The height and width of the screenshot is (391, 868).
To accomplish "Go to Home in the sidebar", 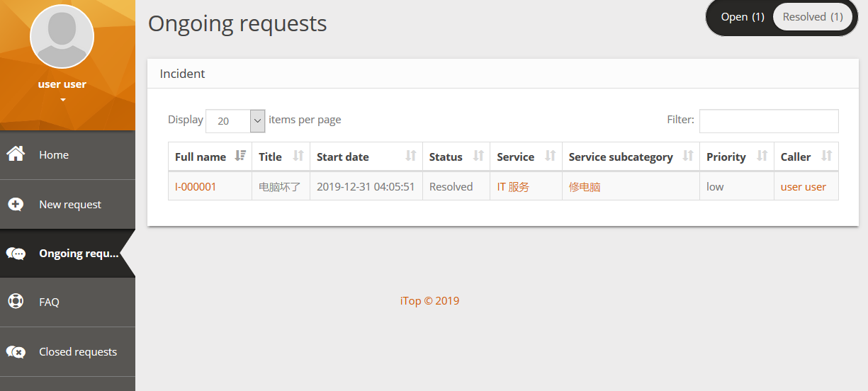I will (67, 154).
